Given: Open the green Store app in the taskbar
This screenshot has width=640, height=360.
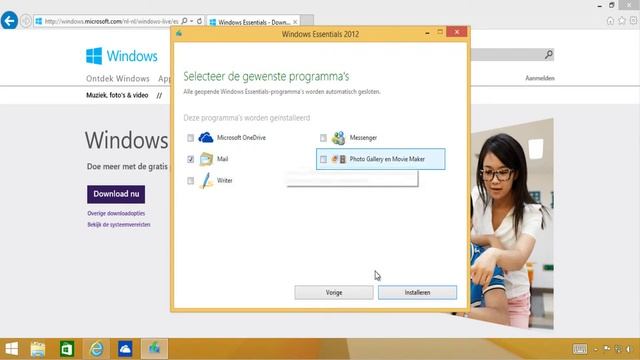Looking at the screenshot, I should (67, 349).
